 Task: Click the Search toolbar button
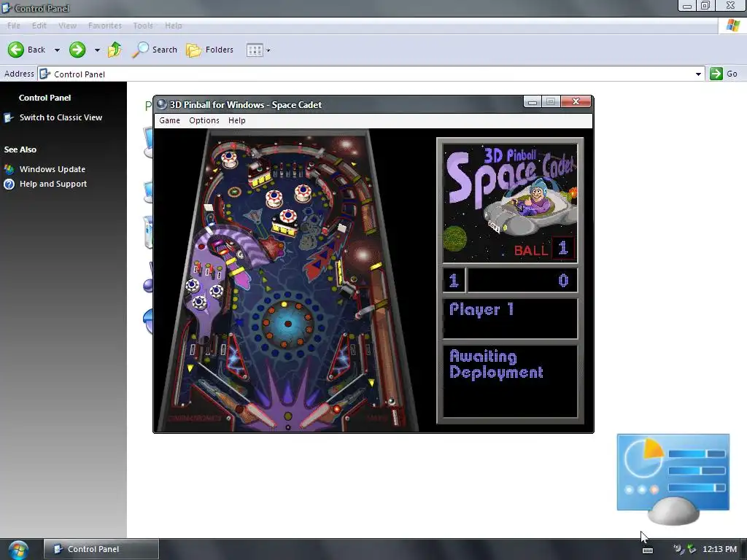point(155,50)
